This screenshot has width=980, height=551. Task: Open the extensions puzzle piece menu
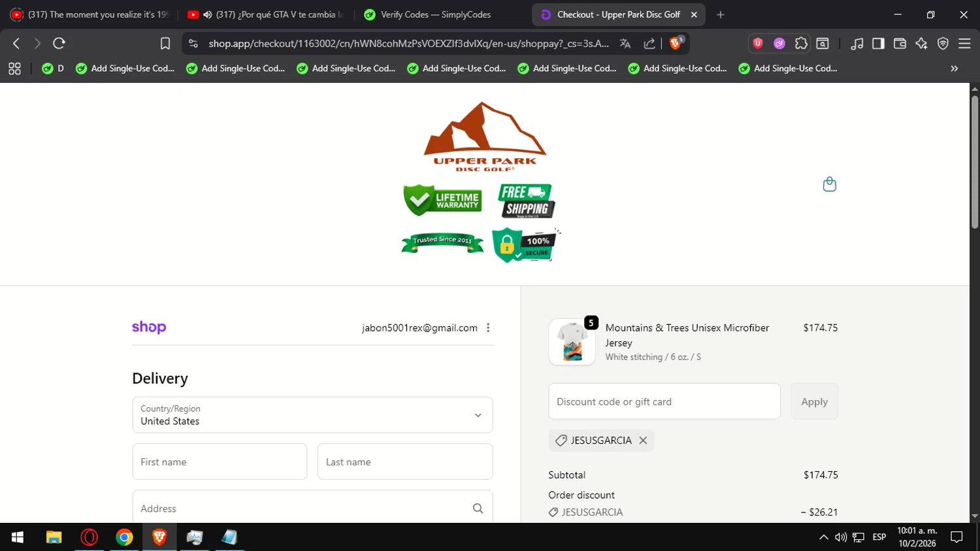pyautogui.click(x=801, y=43)
